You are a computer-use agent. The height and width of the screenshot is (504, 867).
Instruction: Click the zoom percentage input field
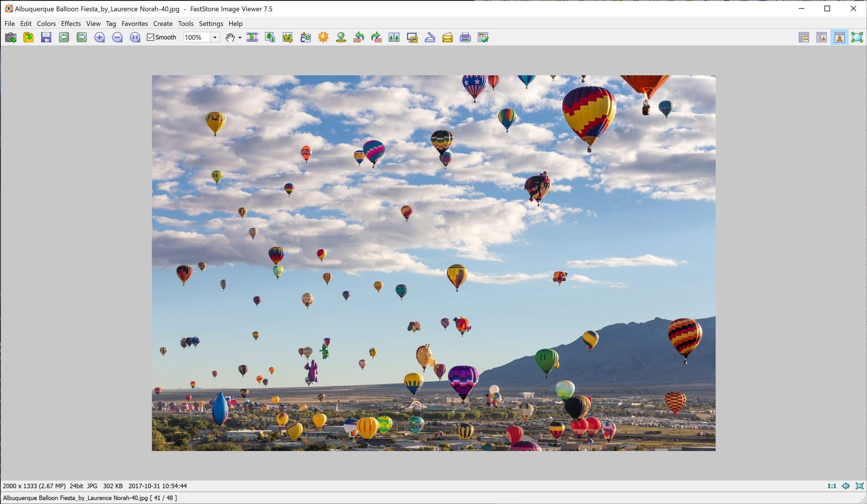(196, 38)
